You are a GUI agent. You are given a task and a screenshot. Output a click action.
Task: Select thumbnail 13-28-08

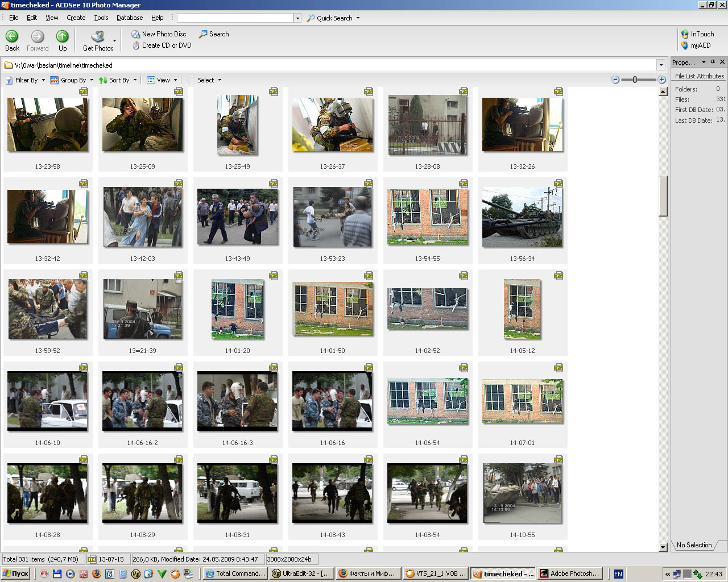(428, 124)
